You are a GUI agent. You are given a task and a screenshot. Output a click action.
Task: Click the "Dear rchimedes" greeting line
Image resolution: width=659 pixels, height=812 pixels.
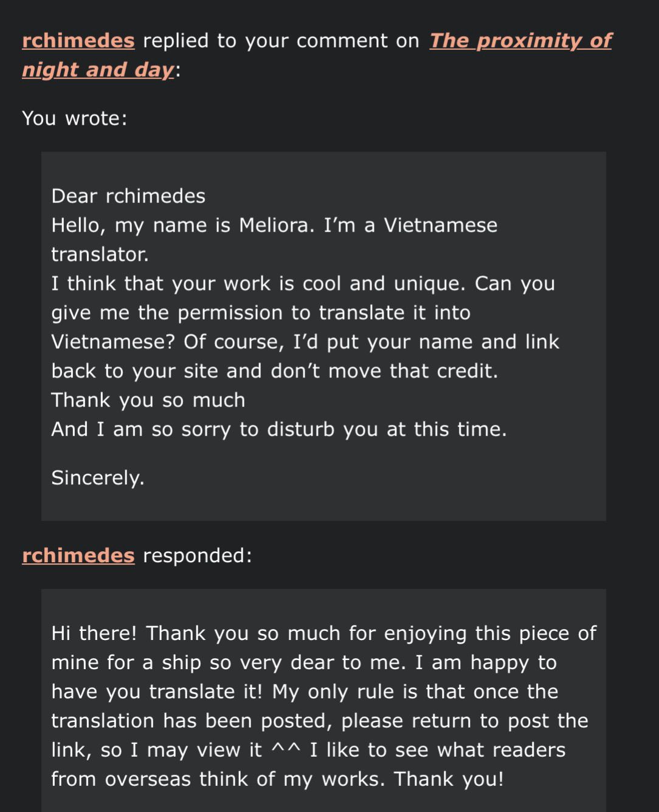pyautogui.click(x=128, y=196)
